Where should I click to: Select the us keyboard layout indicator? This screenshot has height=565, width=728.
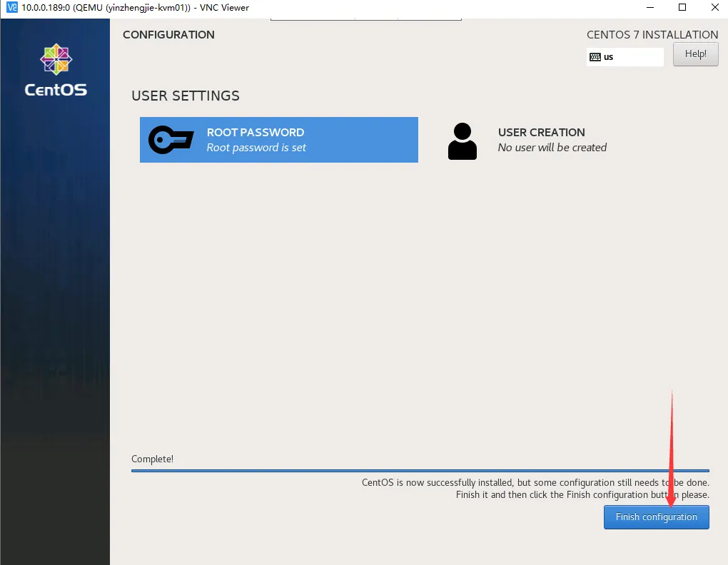pos(625,57)
